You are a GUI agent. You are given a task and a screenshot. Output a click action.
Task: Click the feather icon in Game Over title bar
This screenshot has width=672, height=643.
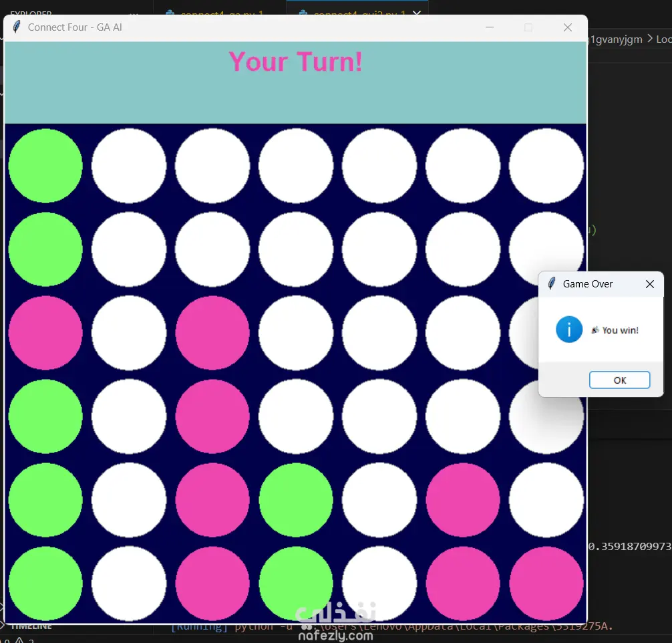tap(552, 283)
